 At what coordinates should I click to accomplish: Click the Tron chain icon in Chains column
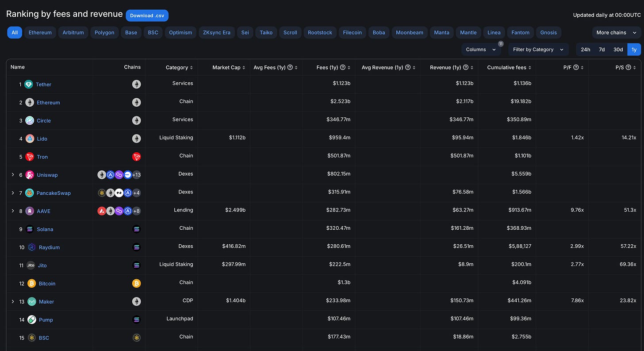[136, 157]
